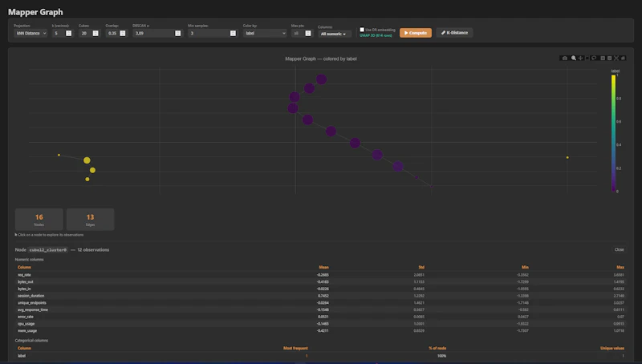Adjust the k (vecinos) stepper arrows
642x364 pixels.
(x=69, y=33)
